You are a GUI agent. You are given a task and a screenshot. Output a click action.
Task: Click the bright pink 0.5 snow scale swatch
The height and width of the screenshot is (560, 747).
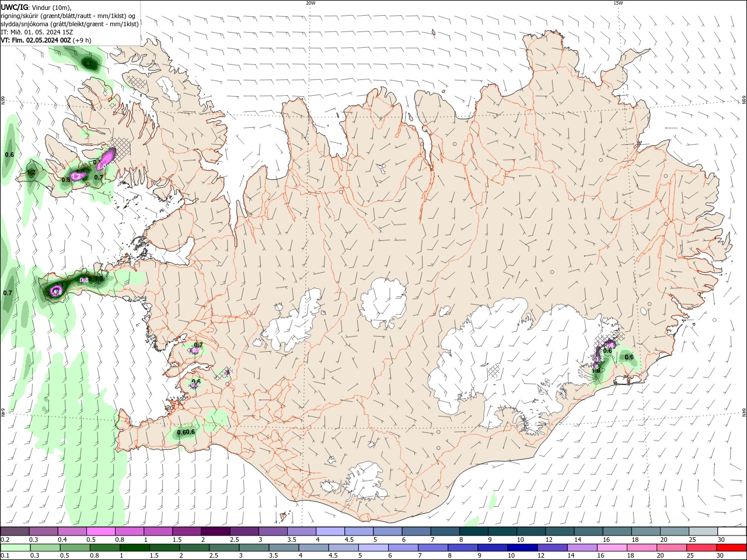[100, 531]
